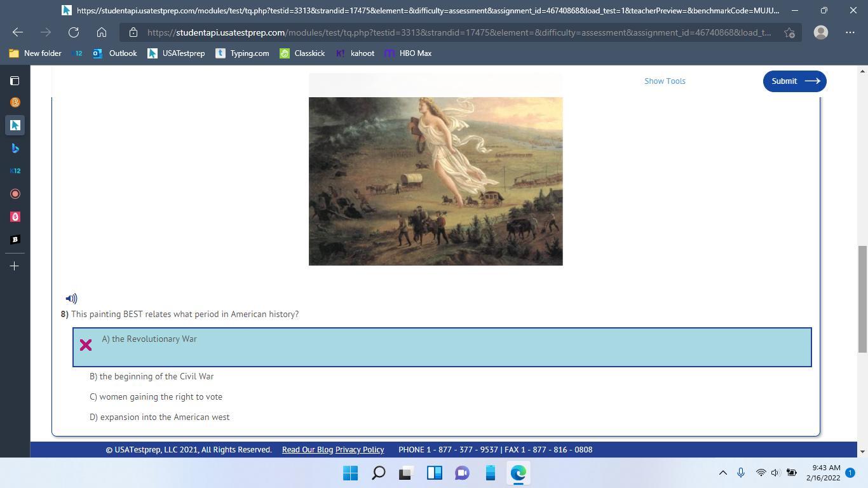Open the volume speaker tray icon
Viewport: 868px width, 488px height.
coord(775,473)
